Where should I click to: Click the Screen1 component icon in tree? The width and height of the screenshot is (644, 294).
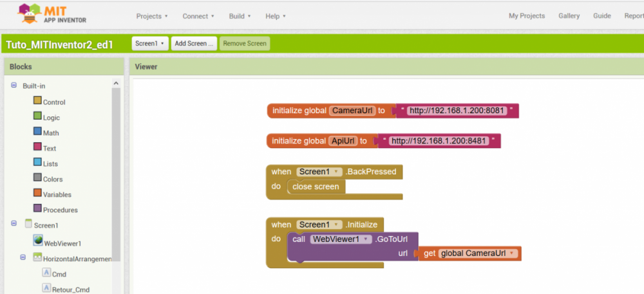pos(28,223)
